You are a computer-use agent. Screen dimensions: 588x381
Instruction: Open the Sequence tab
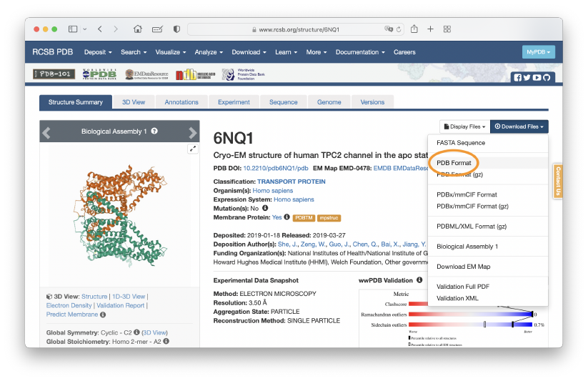[x=283, y=102]
